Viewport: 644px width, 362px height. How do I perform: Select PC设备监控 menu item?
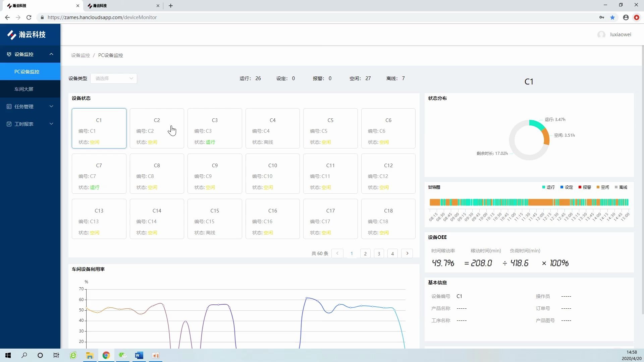click(30, 72)
